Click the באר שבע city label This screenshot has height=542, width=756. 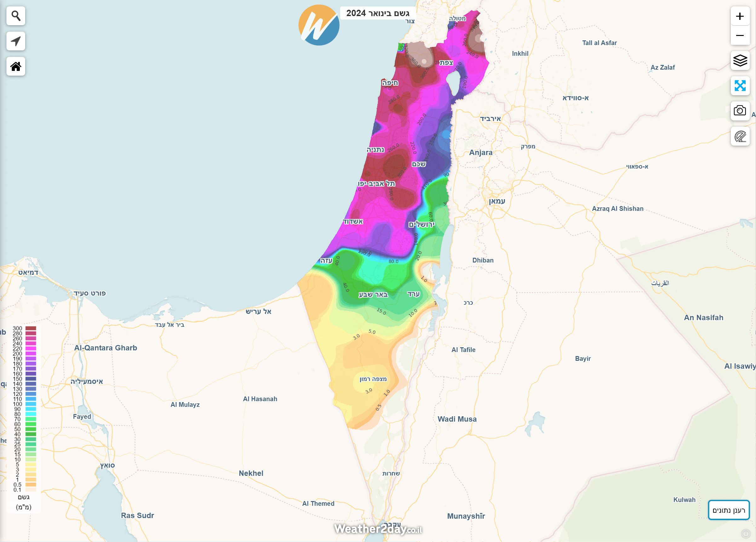tap(373, 294)
